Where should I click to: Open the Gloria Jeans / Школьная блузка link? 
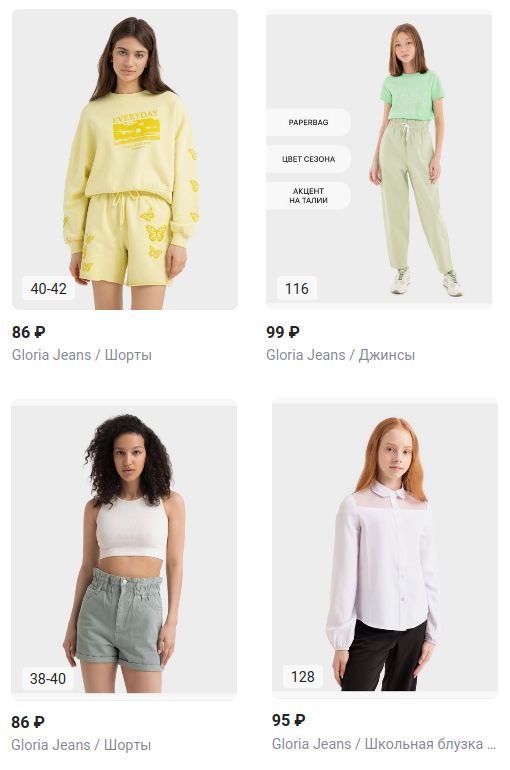384,743
